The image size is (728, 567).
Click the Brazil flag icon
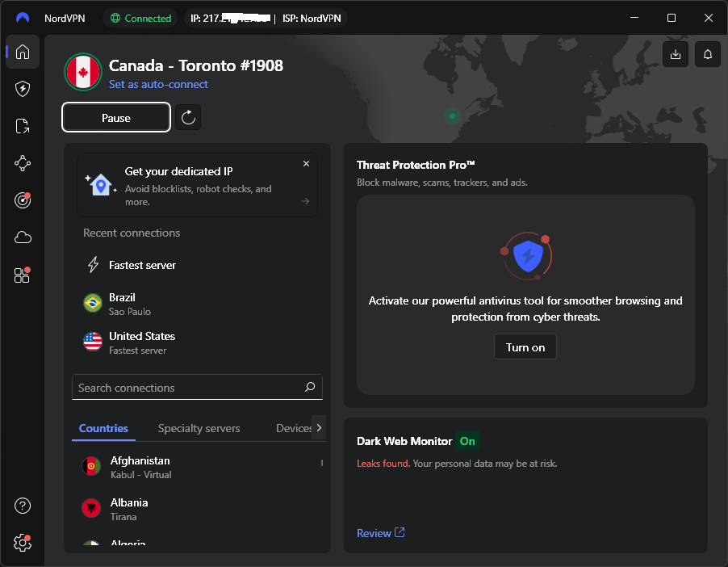93,304
